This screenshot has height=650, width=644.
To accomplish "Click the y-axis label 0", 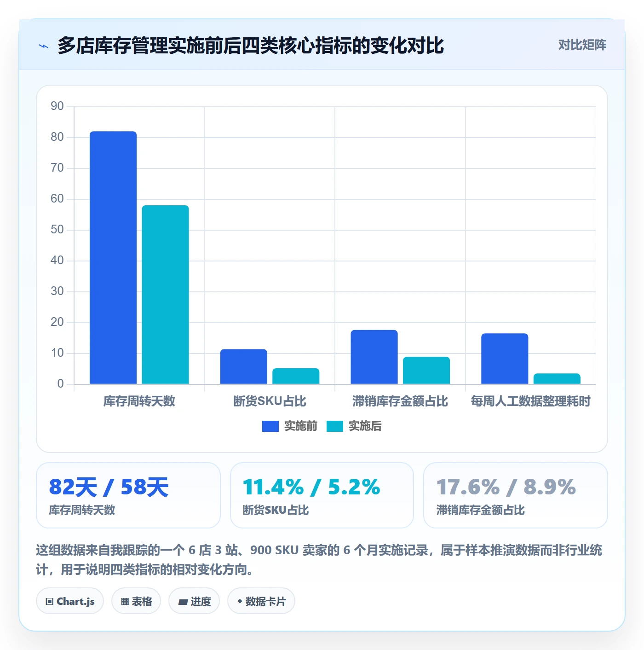I will [60, 384].
